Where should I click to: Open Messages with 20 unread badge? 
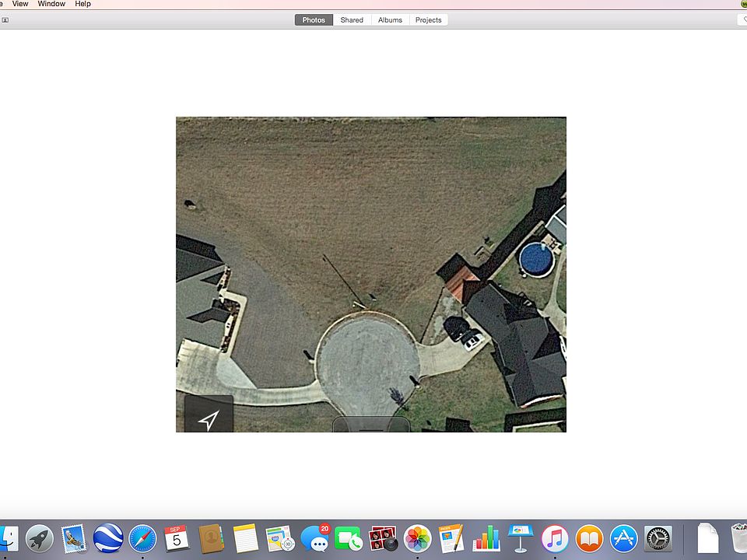[x=315, y=538]
